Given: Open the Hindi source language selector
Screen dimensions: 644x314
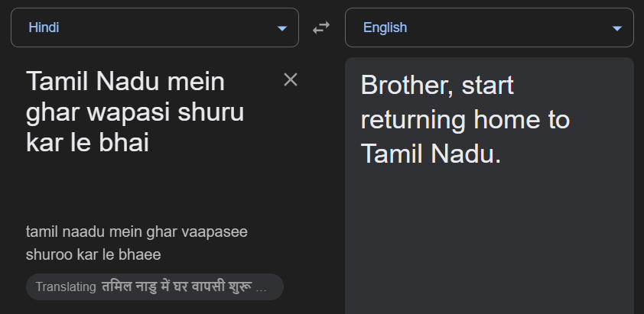Looking at the screenshot, I should tap(153, 28).
